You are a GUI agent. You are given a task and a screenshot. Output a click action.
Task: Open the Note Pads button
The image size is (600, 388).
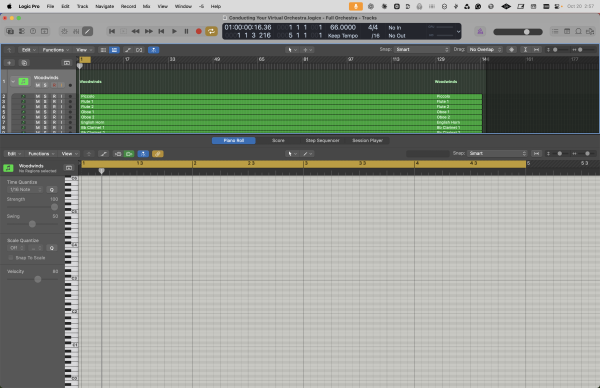click(x=567, y=31)
